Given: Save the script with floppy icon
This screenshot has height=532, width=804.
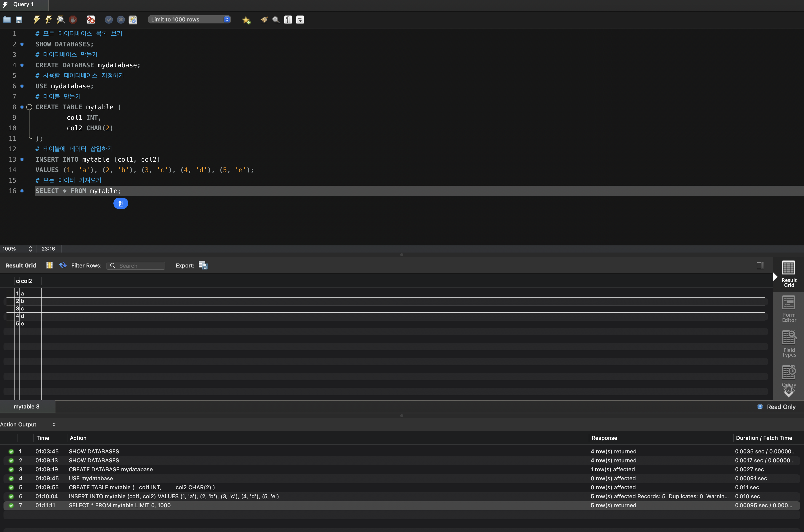Looking at the screenshot, I should (x=19, y=20).
